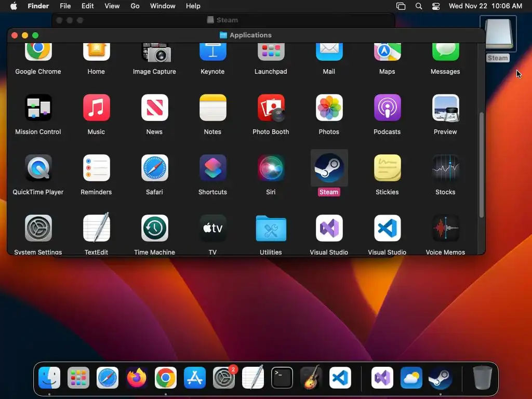The image size is (532, 399).
Task: Bring the background Steam window to front
Action: click(222, 20)
